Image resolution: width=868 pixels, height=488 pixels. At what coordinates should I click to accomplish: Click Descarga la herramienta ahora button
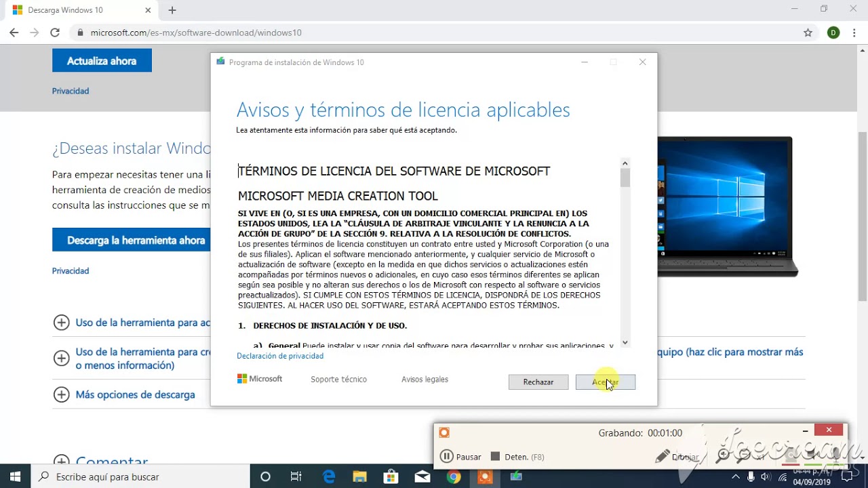(132, 240)
